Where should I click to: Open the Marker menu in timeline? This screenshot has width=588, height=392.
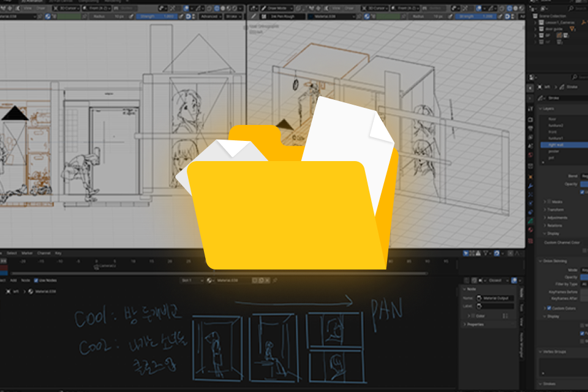(x=27, y=253)
